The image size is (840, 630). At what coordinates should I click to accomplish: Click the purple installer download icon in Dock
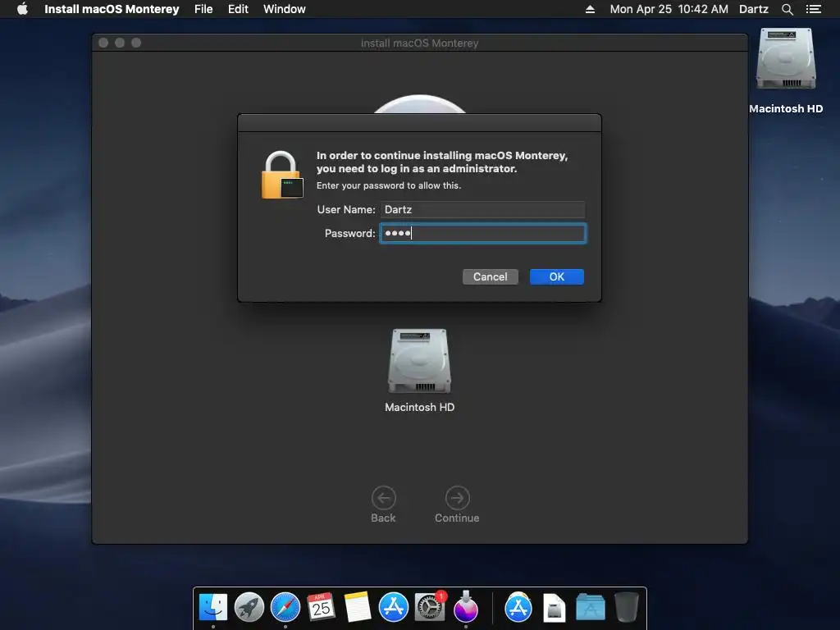pyautogui.click(x=466, y=606)
